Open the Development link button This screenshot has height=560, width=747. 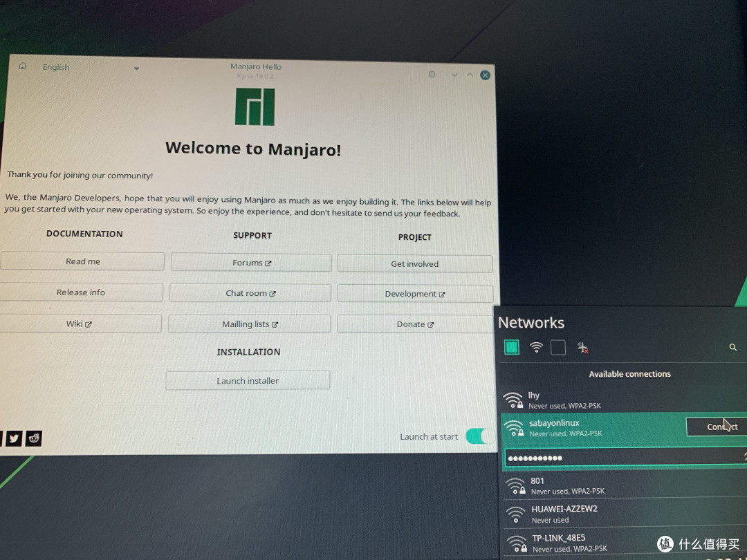pos(415,294)
